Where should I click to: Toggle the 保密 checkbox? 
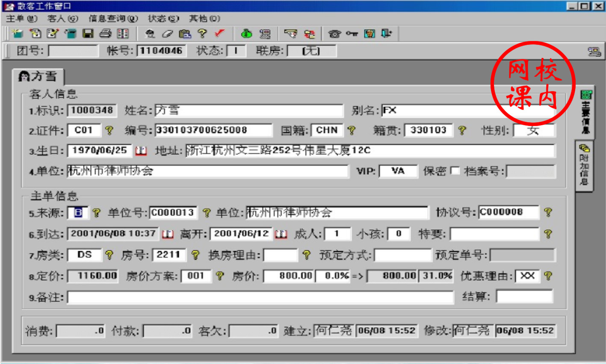tap(455, 171)
